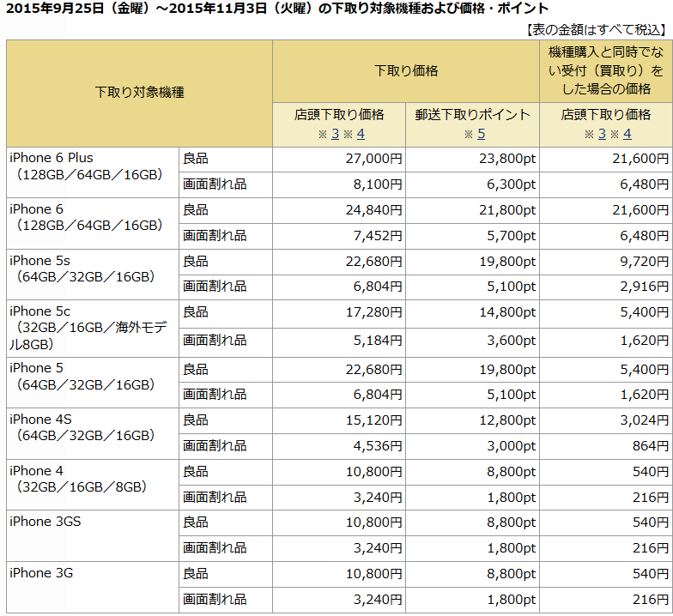Viewport: 673px width, 616px height.
Task: Select the iPhone 5s model cell
Action: coord(93,275)
